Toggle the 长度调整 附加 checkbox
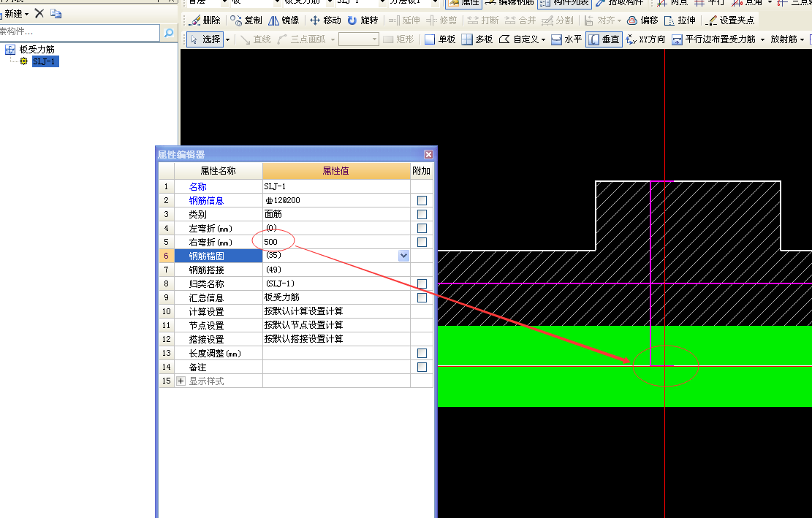Image resolution: width=812 pixels, height=518 pixels. pos(422,353)
